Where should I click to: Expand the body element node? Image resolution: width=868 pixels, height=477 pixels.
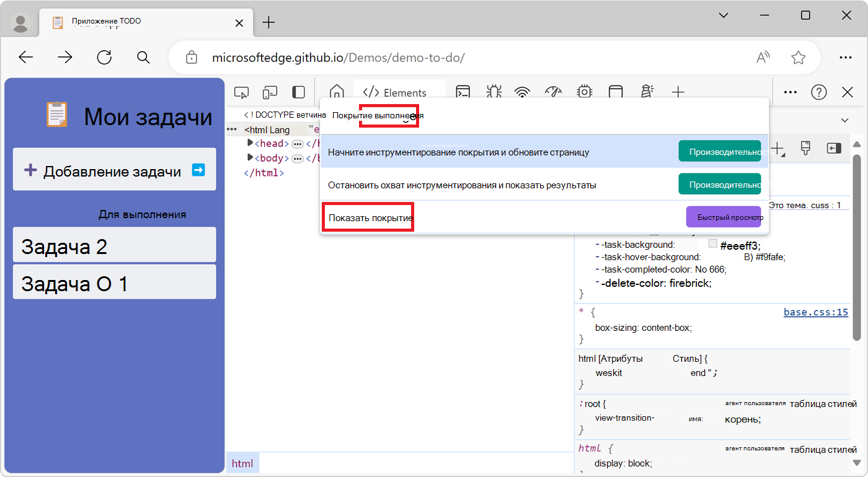250,158
